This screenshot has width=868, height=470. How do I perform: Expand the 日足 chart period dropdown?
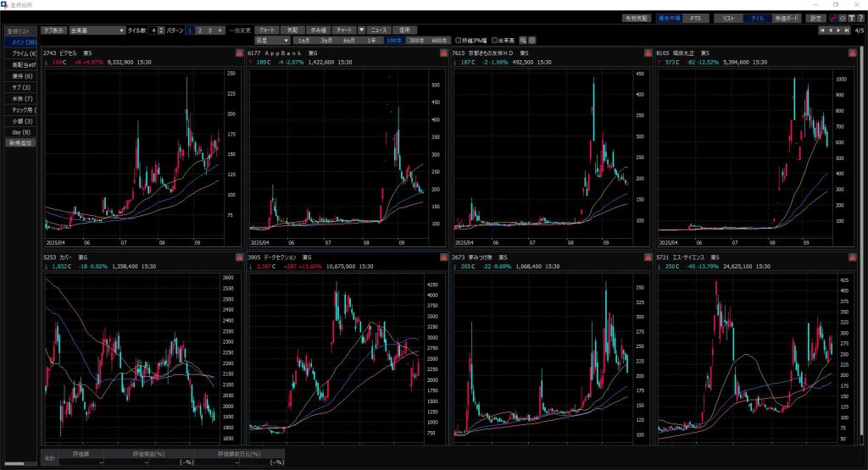click(x=271, y=40)
